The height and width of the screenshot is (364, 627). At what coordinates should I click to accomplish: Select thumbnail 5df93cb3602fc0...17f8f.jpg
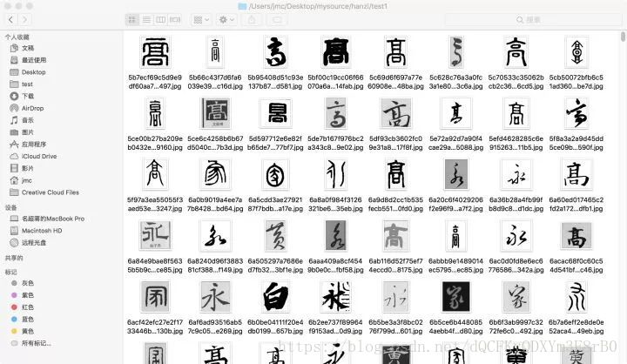click(395, 113)
